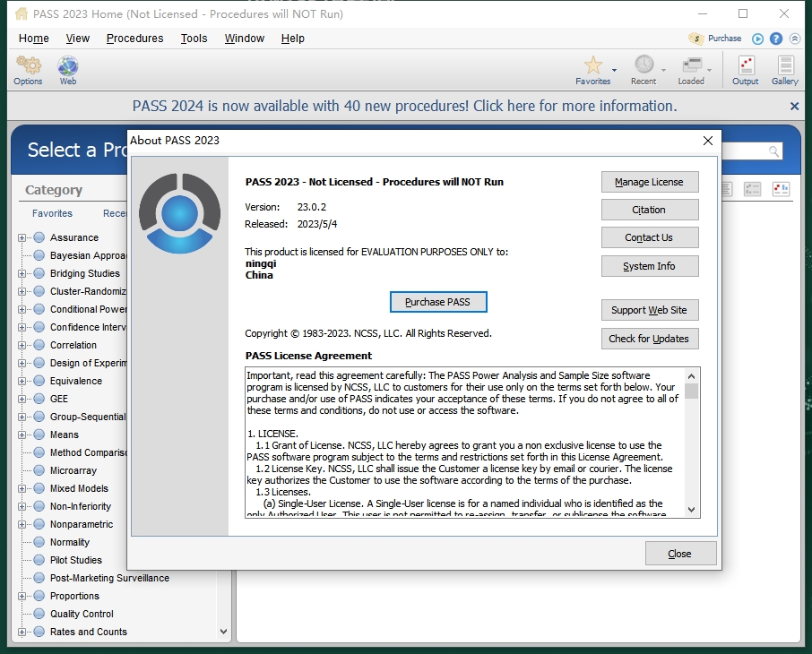The width and height of the screenshot is (812, 654).
Task: Select Post-Marketing Surveillance tree item
Action: 109,578
